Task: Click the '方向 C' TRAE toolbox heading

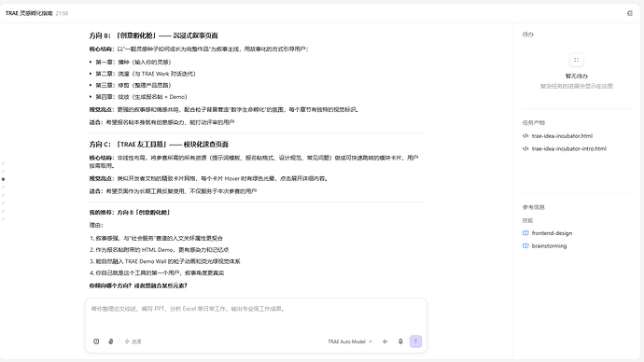Action: point(159,145)
